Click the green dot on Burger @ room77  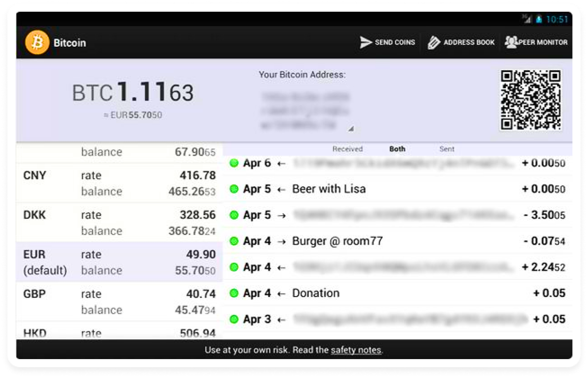[x=233, y=242]
